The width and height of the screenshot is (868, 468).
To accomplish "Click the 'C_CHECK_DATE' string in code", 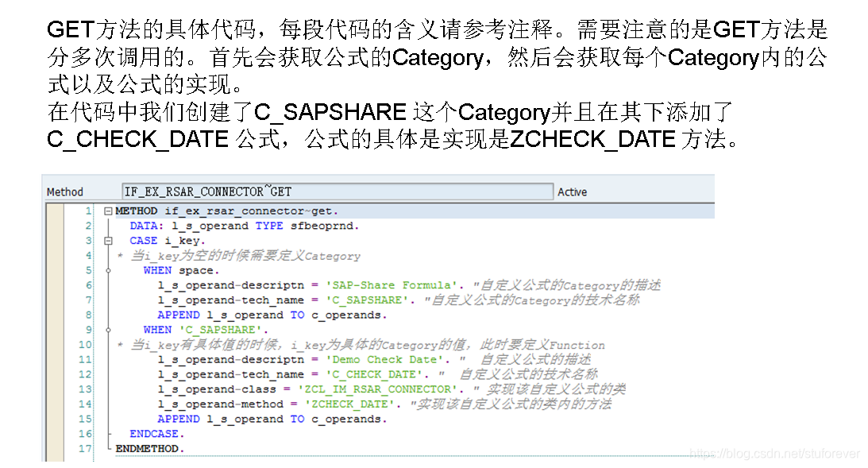I will [374, 374].
